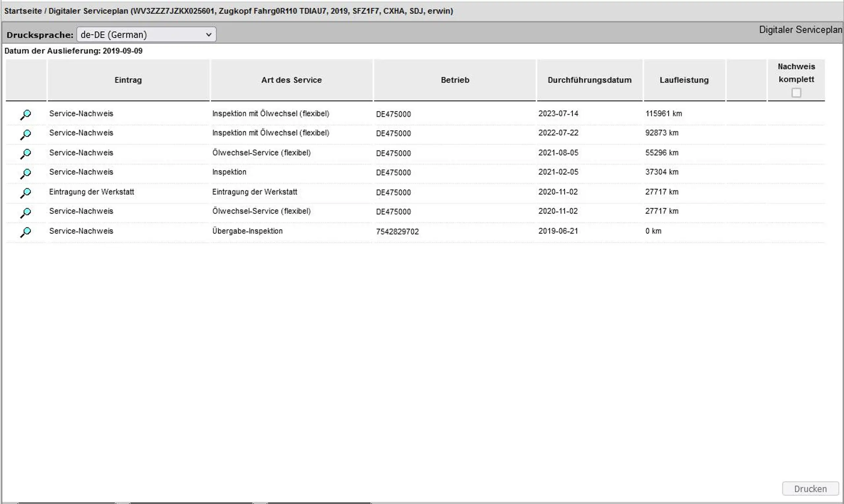The width and height of the screenshot is (844, 504).
Task: Click the date 2023-07-14
Action: pos(558,113)
